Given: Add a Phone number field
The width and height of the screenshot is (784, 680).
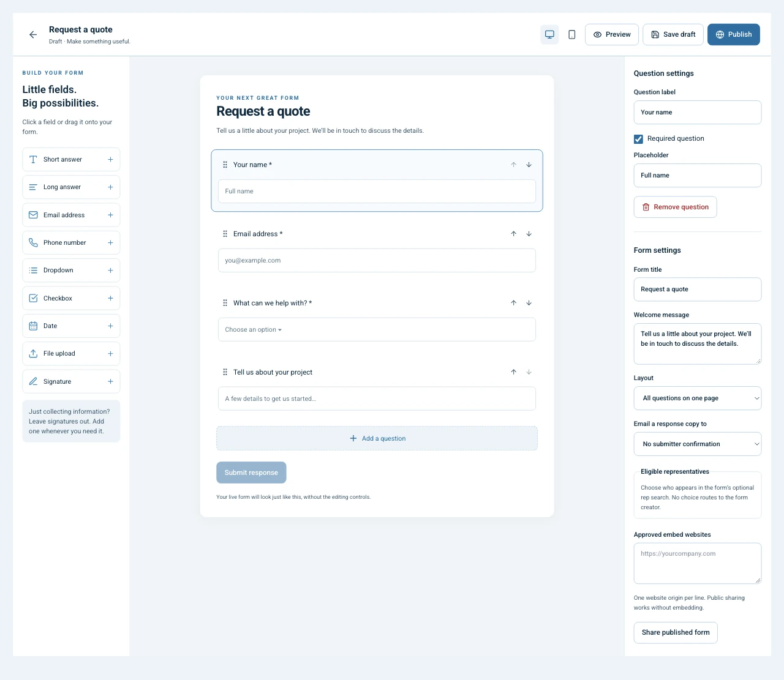Looking at the screenshot, I should tap(71, 243).
